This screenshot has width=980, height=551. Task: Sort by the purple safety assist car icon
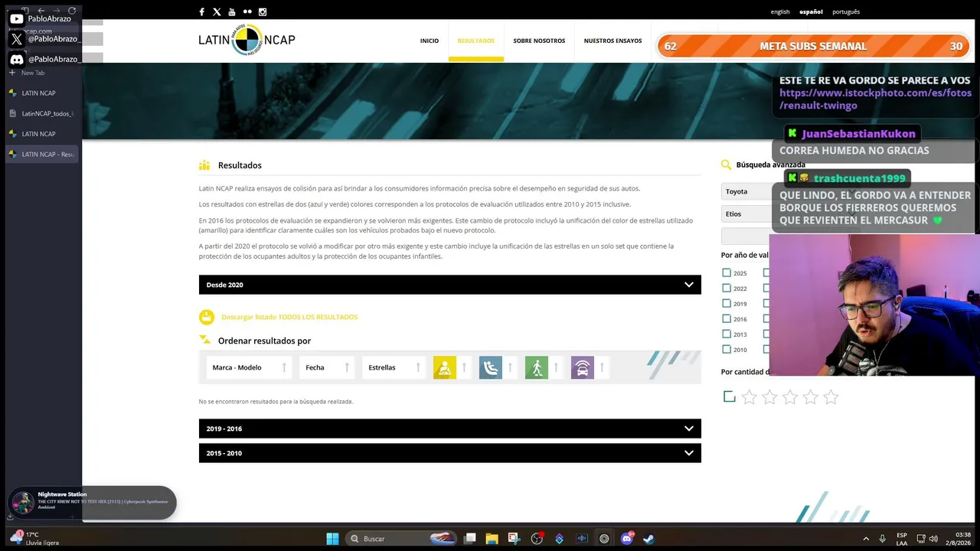coord(583,367)
